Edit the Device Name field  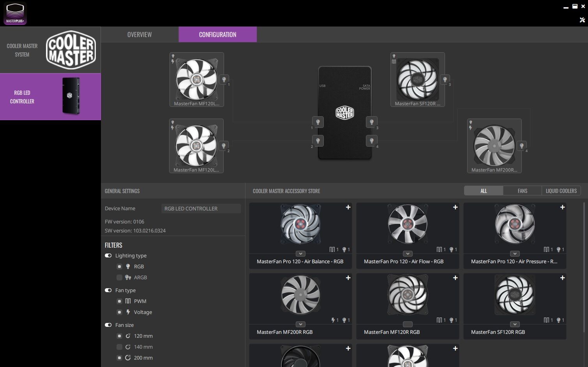pos(201,209)
